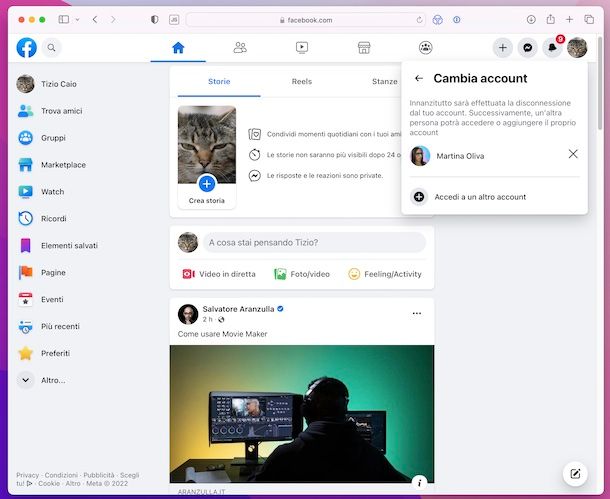
Task: Click the Crea storia plus button
Action: 207,184
